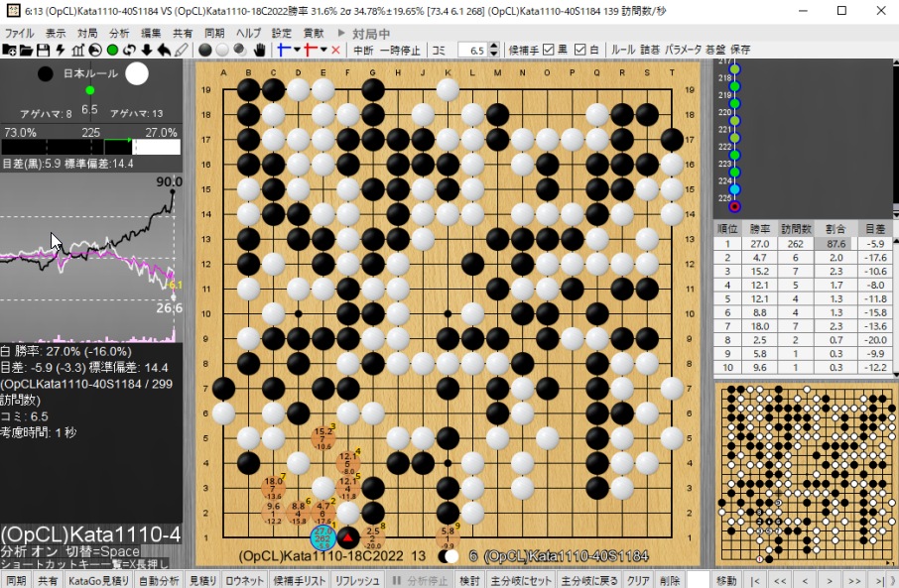
Task: Click the リフレッシュ button
Action: tap(357, 580)
